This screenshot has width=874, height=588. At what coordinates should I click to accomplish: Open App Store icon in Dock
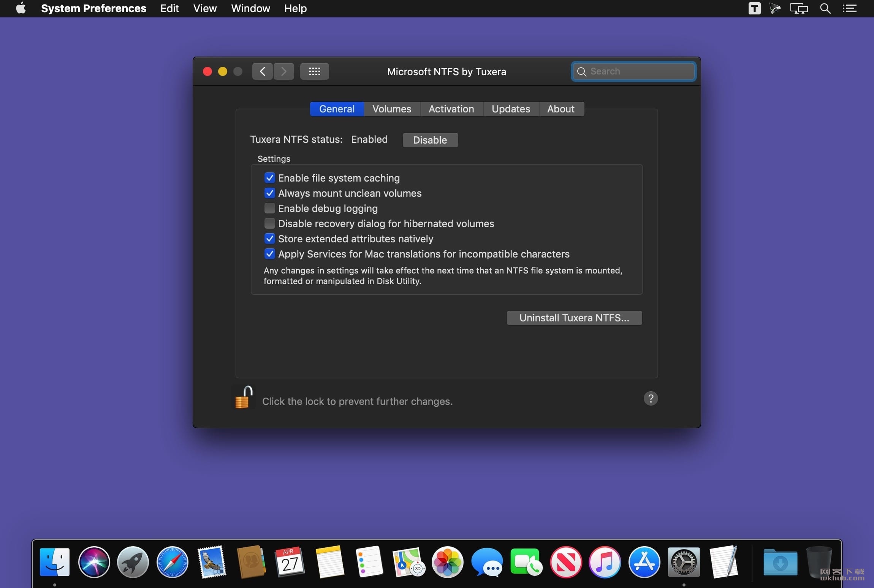pos(644,562)
